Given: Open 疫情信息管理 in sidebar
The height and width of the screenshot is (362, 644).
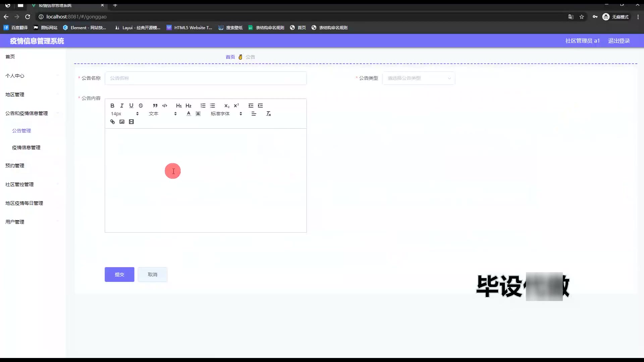Looking at the screenshot, I should [26, 147].
